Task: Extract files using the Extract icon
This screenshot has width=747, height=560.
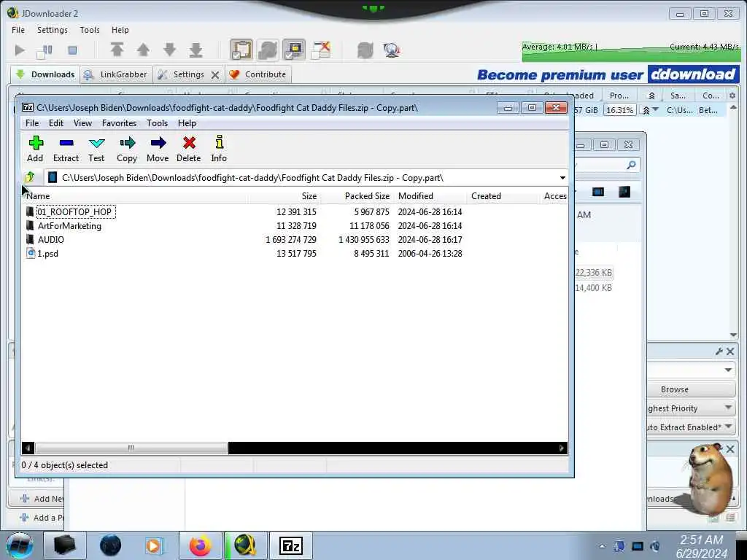Action: tap(66, 149)
